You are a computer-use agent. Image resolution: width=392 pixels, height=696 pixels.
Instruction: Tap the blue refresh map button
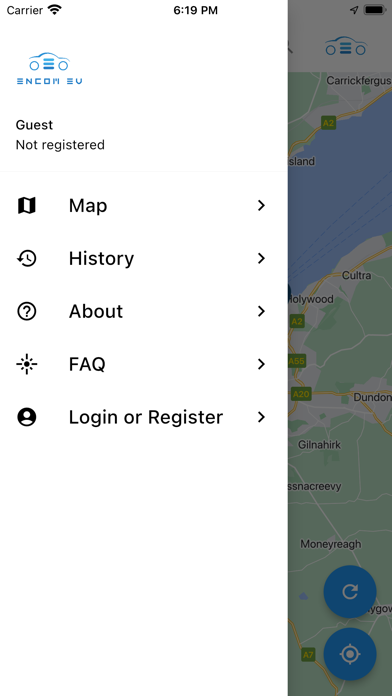pos(350,592)
